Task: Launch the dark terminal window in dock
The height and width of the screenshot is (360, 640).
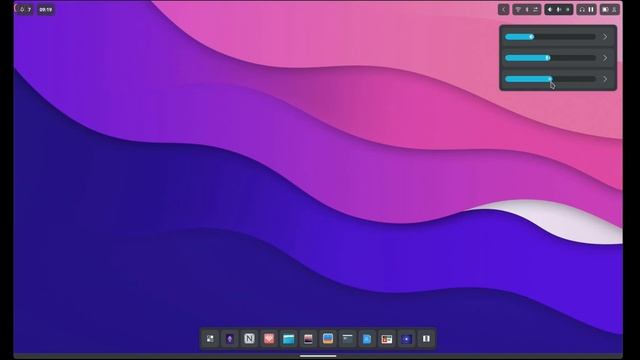Action: (347, 338)
